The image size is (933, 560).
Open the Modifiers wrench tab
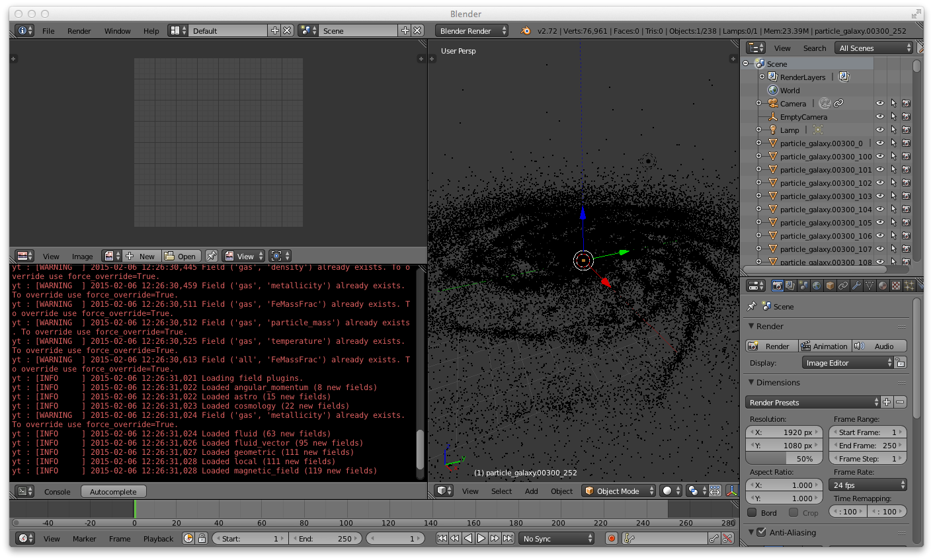click(x=856, y=286)
